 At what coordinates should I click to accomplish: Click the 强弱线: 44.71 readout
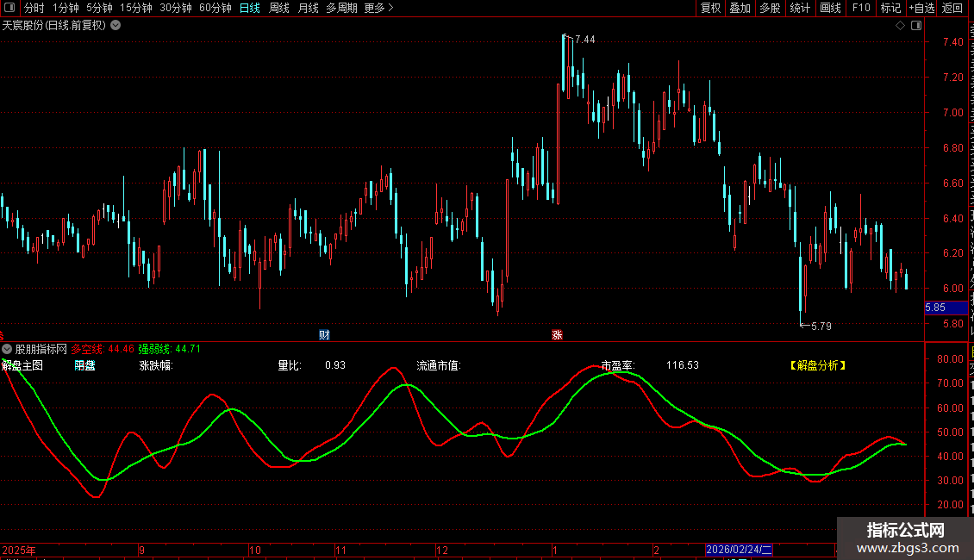(x=170, y=349)
